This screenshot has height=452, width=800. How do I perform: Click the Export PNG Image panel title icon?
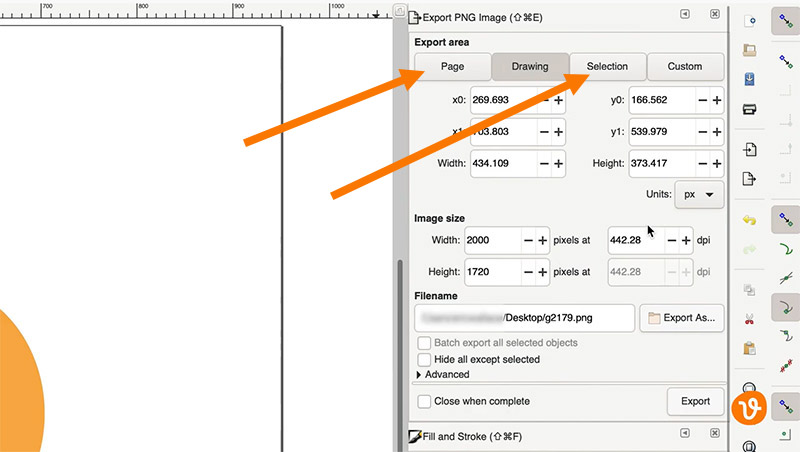tap(414, 18)
